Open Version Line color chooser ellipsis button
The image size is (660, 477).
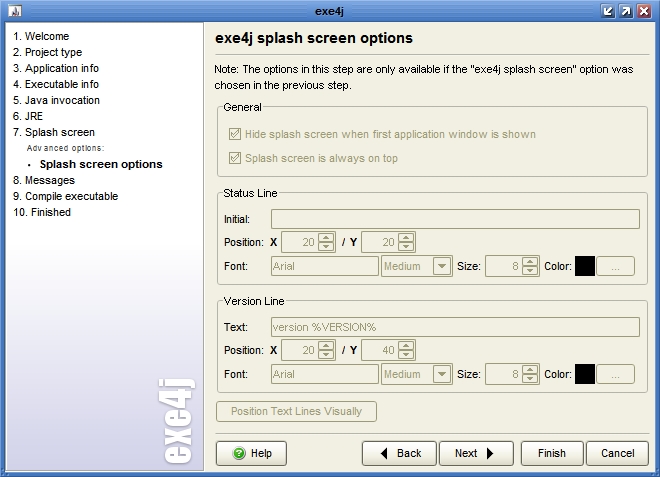[x=615, y=374]
